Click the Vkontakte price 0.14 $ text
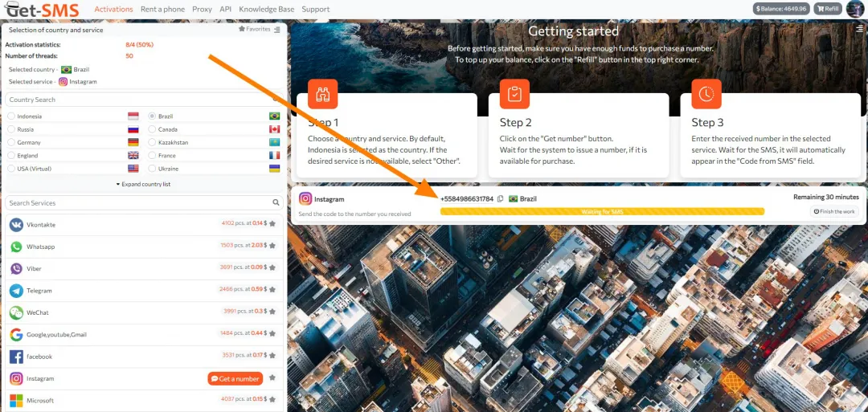Image resolution: width=868 pixels, height=412 pixels. point(260,224)
